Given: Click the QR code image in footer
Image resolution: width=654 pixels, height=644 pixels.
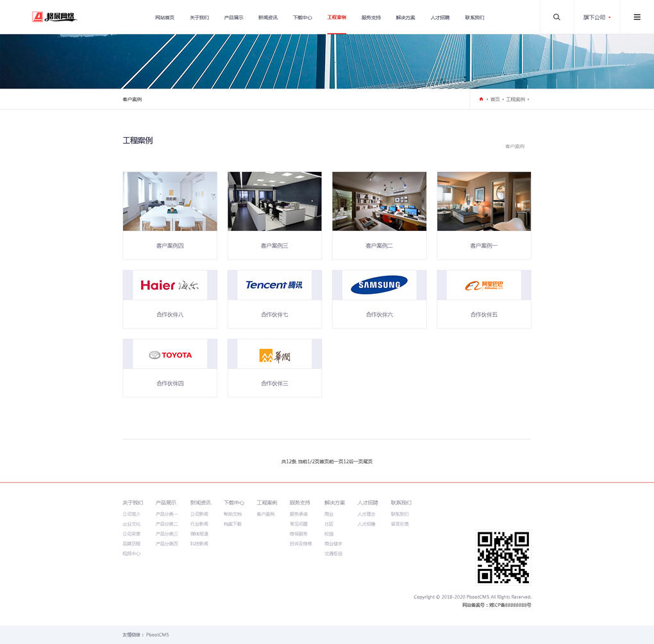Looking at the screenshot, I should [503, 557].
